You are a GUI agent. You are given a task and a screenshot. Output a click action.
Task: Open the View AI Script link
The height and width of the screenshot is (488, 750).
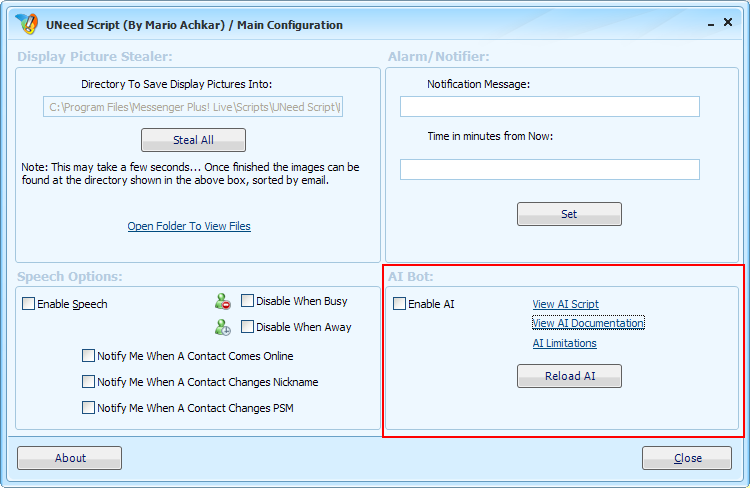click(x=565, y=304)
